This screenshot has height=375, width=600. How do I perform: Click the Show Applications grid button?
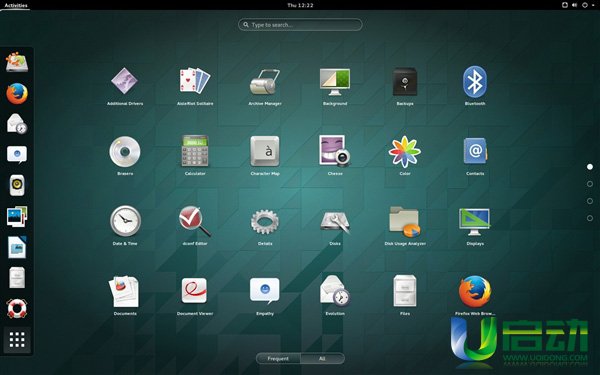point(17,340)
